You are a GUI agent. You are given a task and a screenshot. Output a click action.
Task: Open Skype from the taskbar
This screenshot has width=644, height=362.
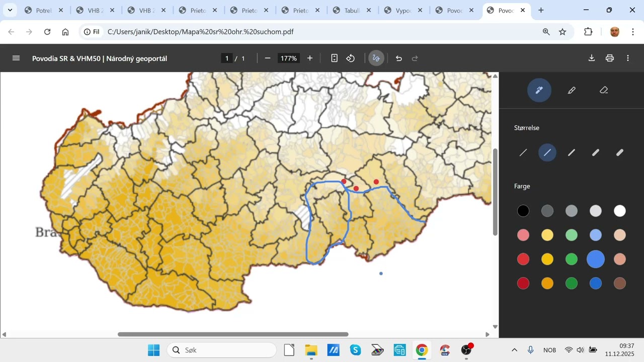click(356, 350)
